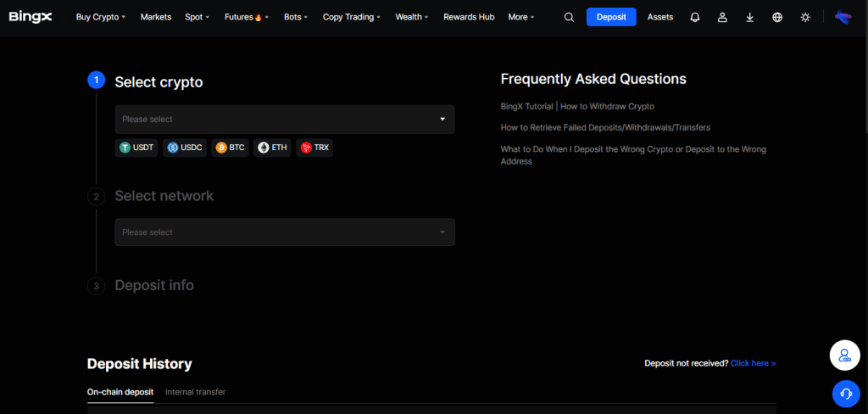Screen dimensions: 868x414
Task: Open the headset customer support button
Action: coord(845,394)
